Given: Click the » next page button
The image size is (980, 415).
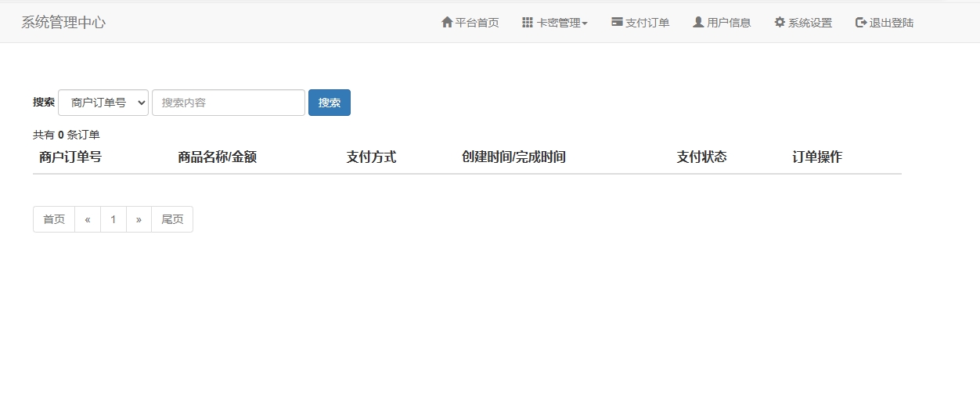Looking at the screenshot, I should pyautogui.click(x=139, y=219).
